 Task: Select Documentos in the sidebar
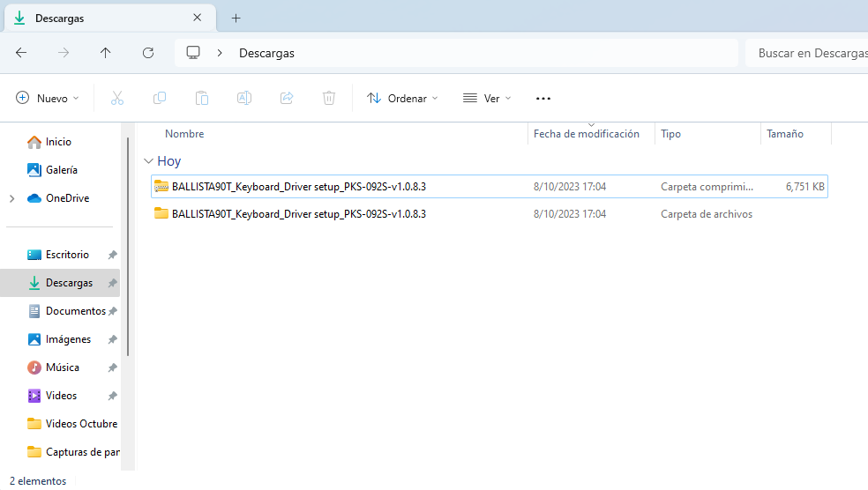pyautogui.click(x=75, y=311)
